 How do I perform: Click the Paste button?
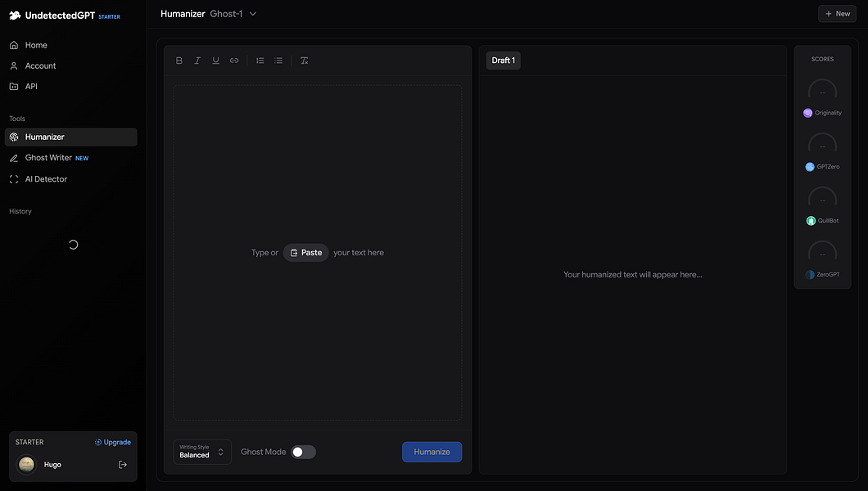coord(306,253)
